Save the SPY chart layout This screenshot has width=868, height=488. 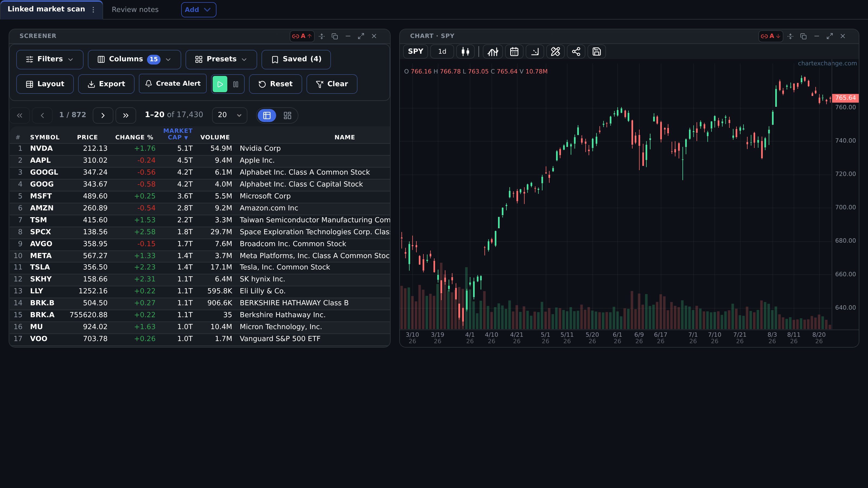tap(596, 52)
